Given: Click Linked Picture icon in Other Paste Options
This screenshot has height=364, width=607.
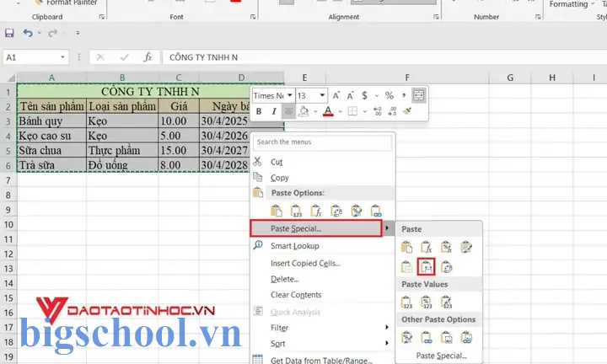Looking at the screenshot, I should click(466, 338).
